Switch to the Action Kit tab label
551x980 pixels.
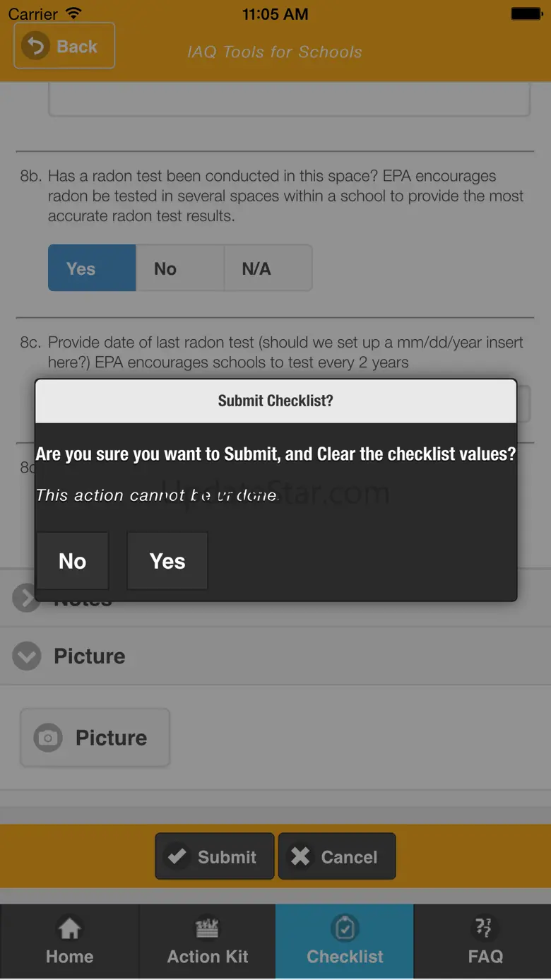(208, 957)
